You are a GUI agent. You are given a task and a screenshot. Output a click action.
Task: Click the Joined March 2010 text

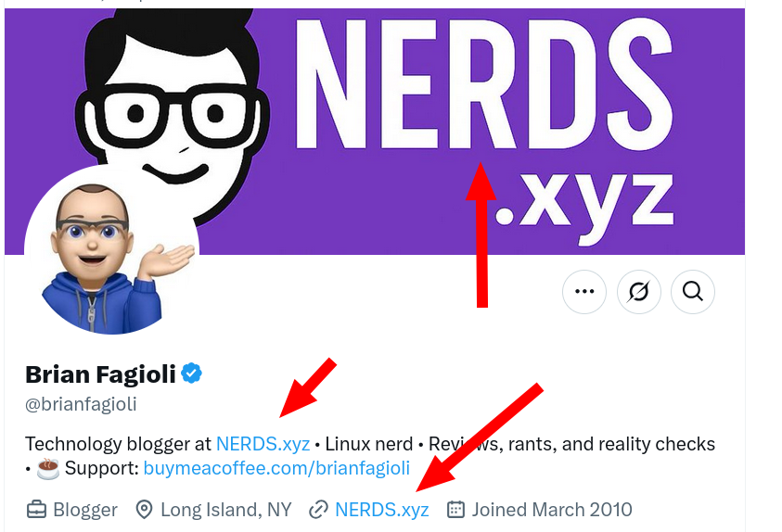552,510
